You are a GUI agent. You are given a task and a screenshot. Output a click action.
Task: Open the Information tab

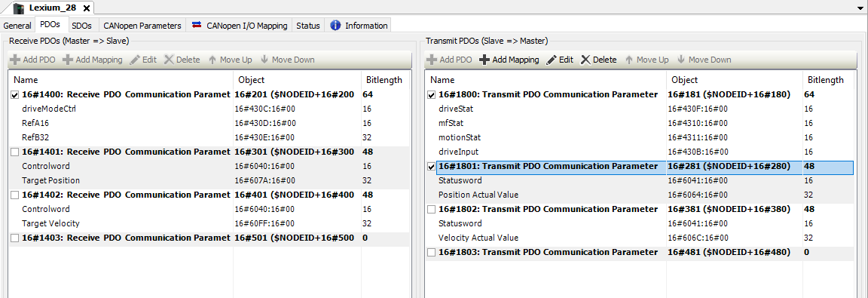point(359,26)
